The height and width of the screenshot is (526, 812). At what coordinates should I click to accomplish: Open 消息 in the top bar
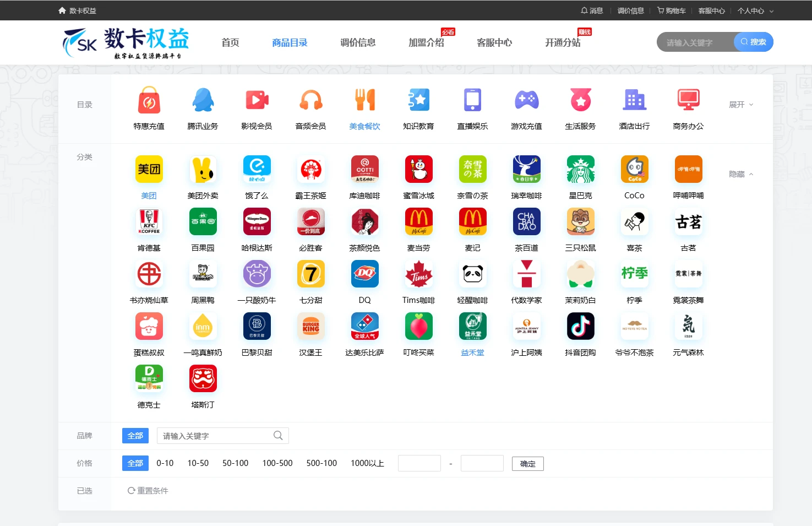pos(592,10)
